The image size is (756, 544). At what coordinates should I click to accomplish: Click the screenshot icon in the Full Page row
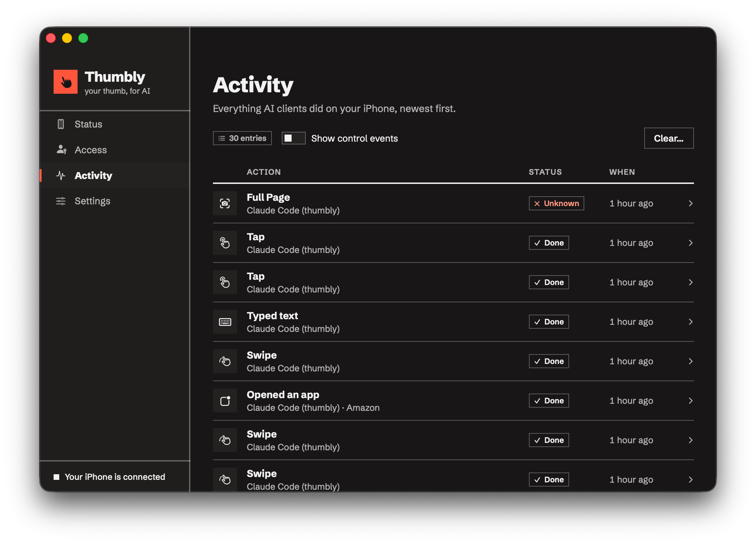coord(225,203)
